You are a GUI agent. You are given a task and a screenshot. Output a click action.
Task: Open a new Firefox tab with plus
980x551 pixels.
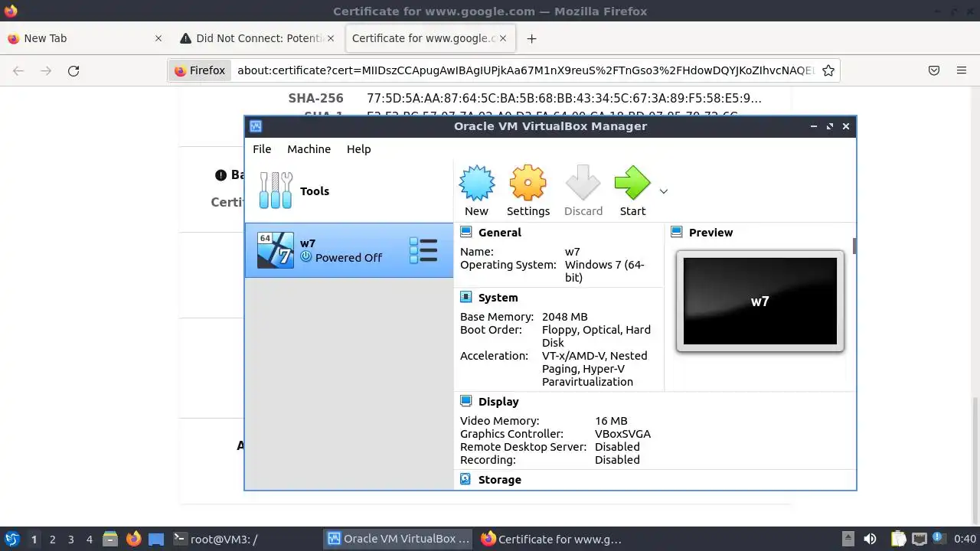point(531,38)
